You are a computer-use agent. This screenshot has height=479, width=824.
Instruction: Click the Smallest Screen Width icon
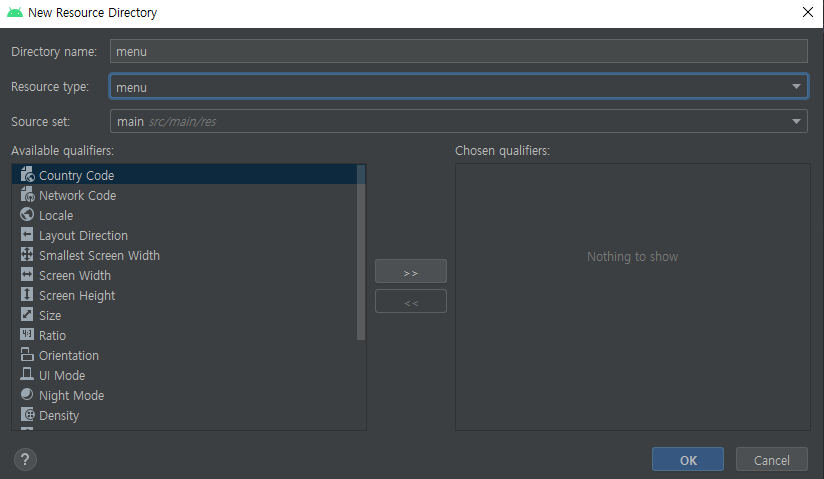click(x=27, y=254)
